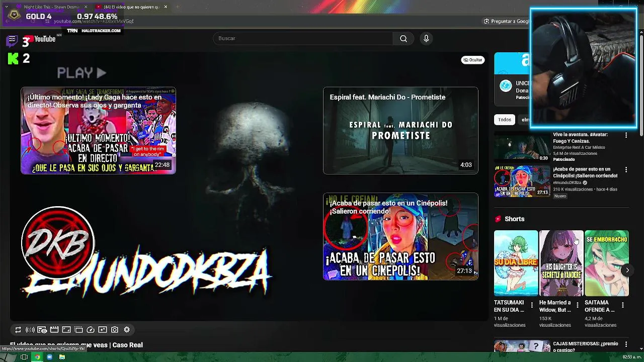The height and width of the screenshot is (362, 644).
Task: Open options for TATSUMAKI EN SU DIA short
Action: [x=532, y=305]
